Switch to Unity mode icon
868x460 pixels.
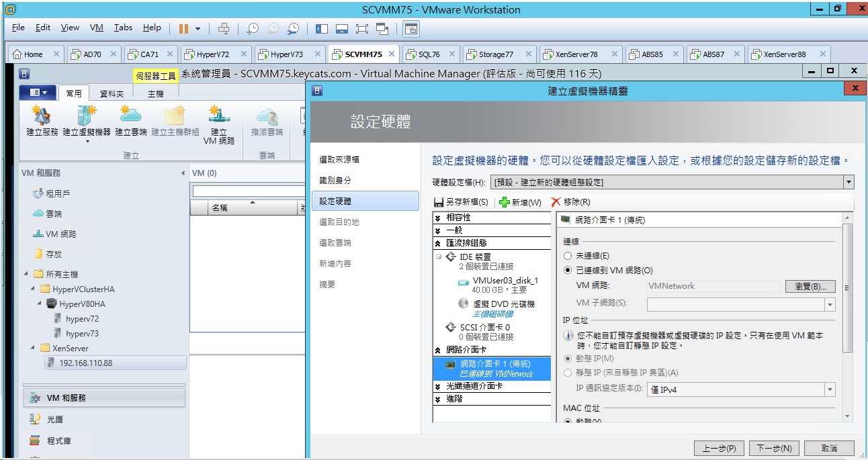pos(382,28)
